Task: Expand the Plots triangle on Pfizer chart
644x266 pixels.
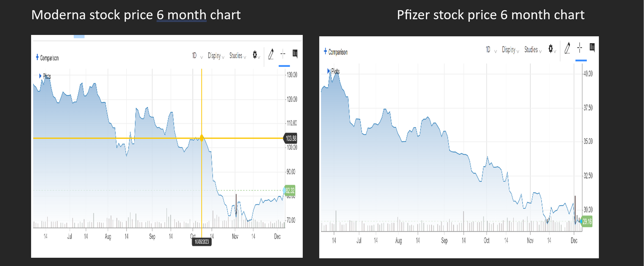Action: point(328,71)
